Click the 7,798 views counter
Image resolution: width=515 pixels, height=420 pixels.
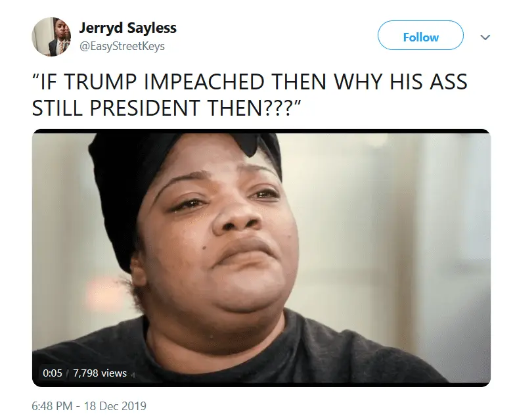coord(100,373)
